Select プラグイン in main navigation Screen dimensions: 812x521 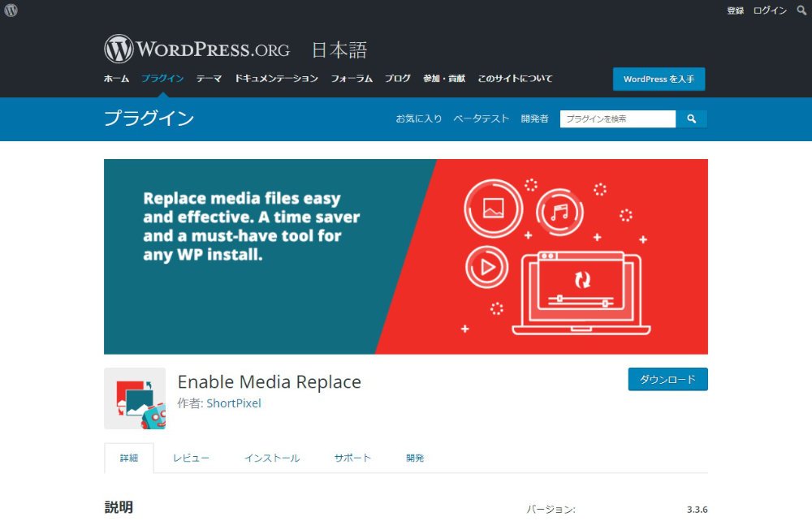click(162, 79)
